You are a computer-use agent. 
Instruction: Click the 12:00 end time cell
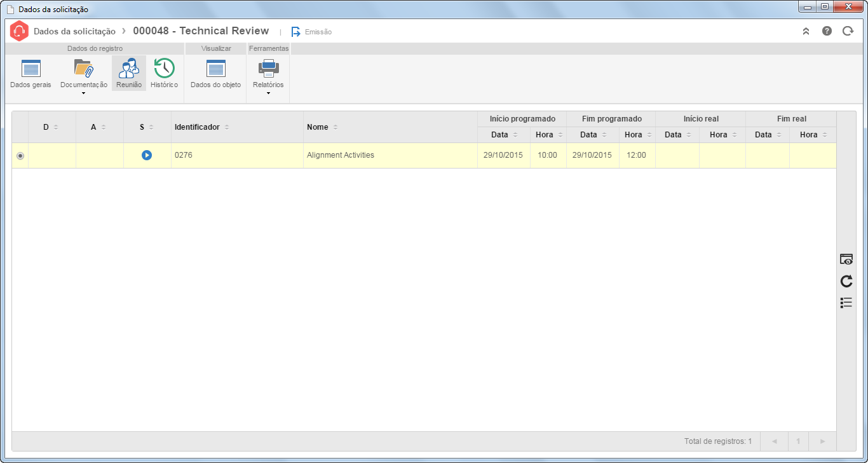[637, 155]
